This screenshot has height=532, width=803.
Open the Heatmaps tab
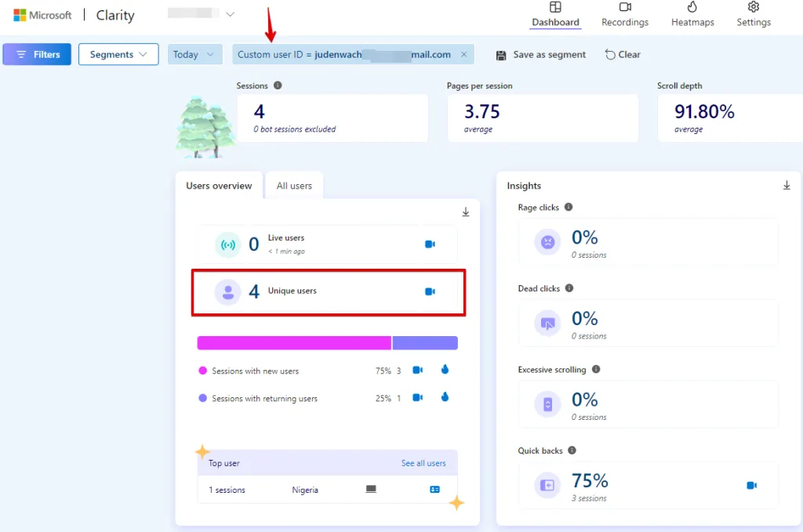[x=692, y=15]
